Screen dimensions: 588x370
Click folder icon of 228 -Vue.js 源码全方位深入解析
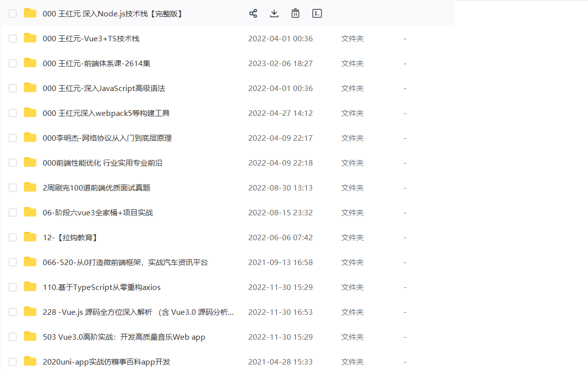pos(30,312)
